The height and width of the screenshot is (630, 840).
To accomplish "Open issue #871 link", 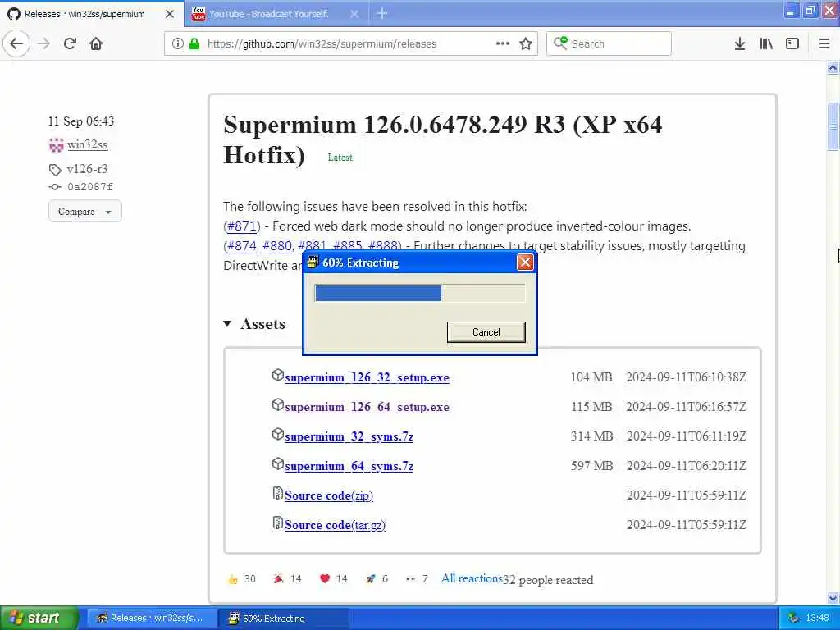I will pos(243,226).
